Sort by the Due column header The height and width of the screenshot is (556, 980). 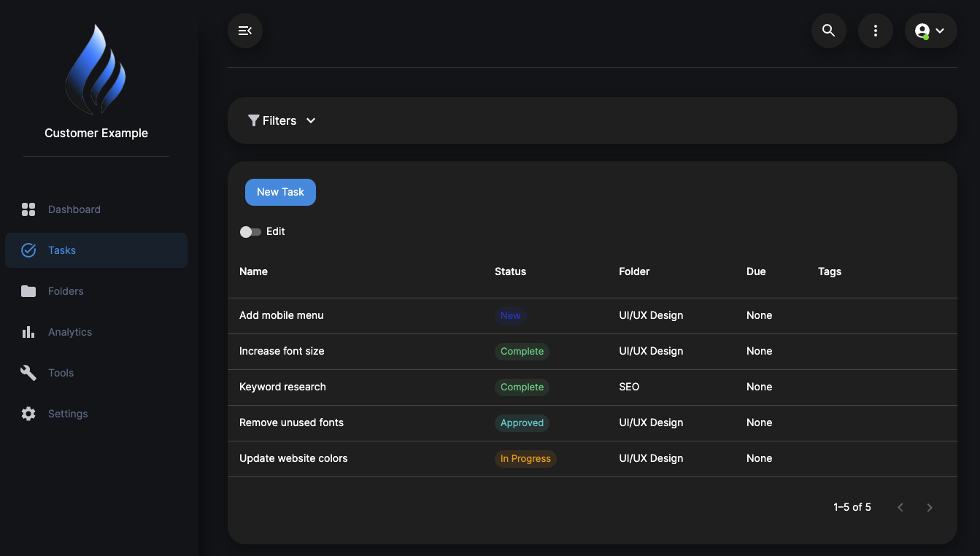pos(756,271)
